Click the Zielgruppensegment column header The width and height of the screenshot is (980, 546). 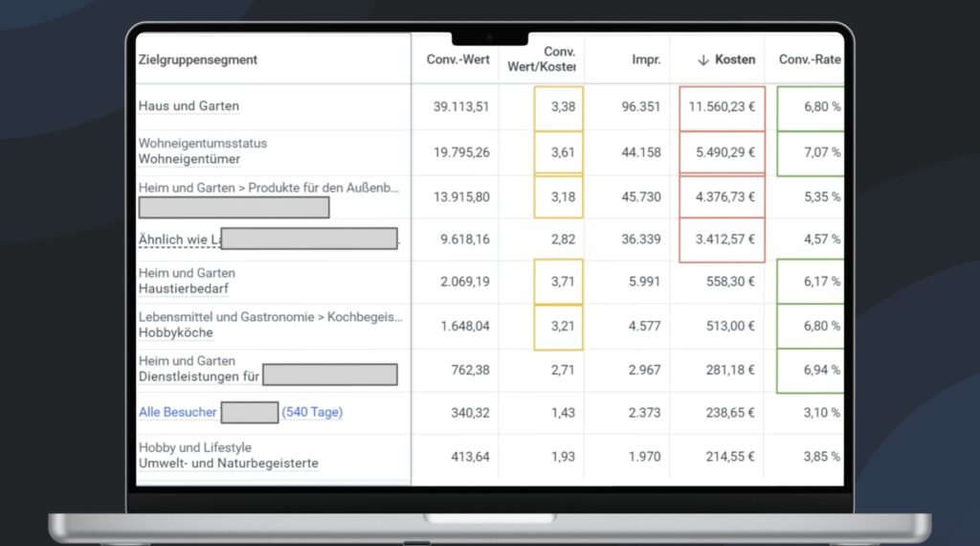pos(197,59)
